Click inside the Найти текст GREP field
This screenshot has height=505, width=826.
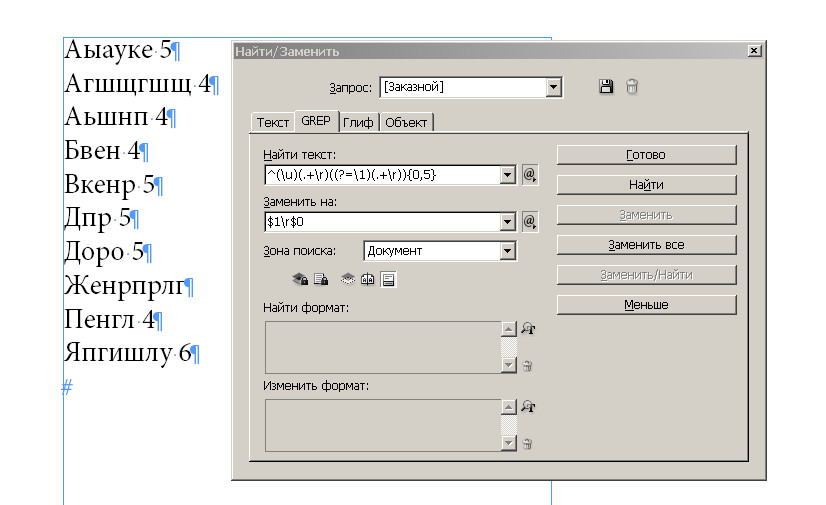(382, 175)
